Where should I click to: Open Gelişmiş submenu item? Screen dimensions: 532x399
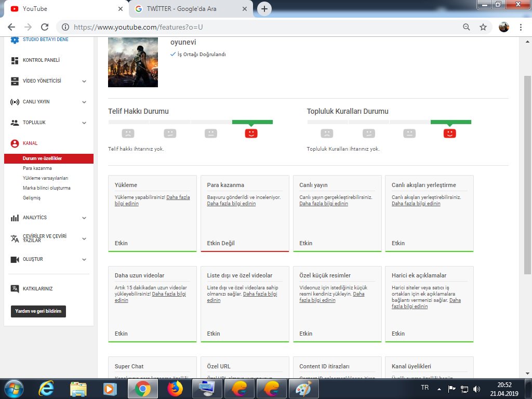[x=32, y=198]
